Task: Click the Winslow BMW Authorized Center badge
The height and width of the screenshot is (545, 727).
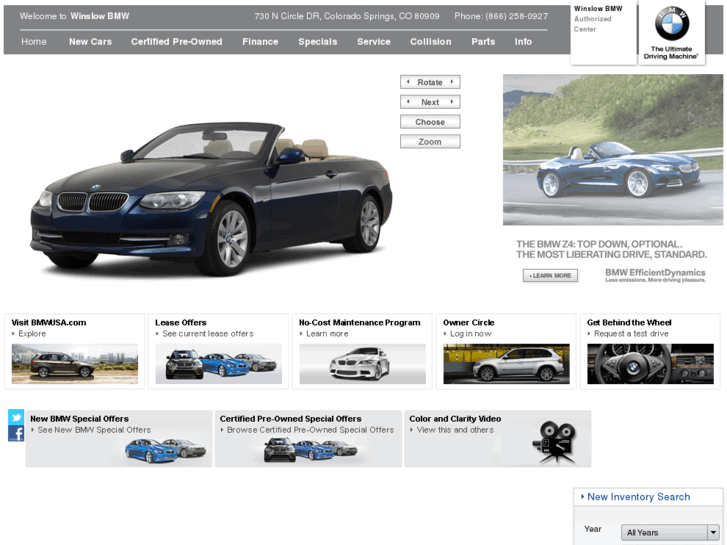Action: [603, 32]
